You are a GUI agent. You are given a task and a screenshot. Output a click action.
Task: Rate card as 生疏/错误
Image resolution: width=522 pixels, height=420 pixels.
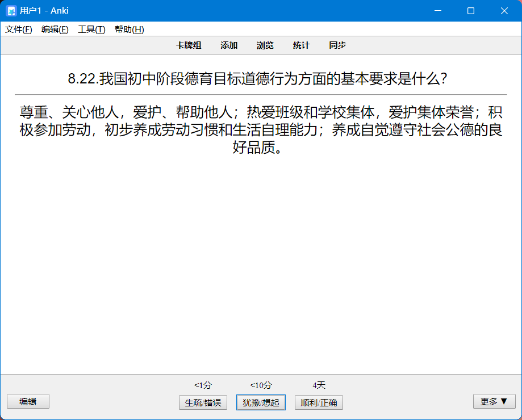pyautogui.click(x=203, y=403)
